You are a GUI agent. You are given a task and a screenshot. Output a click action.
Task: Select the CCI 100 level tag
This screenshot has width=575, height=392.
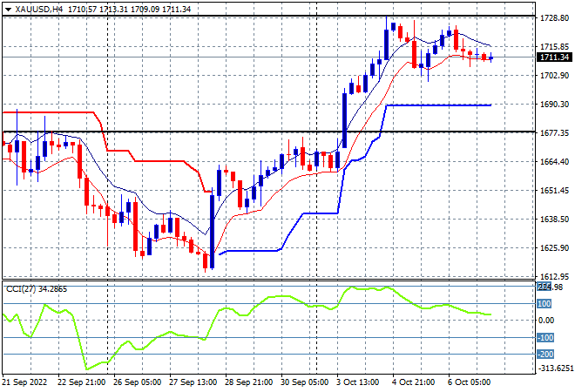(545, 304)
